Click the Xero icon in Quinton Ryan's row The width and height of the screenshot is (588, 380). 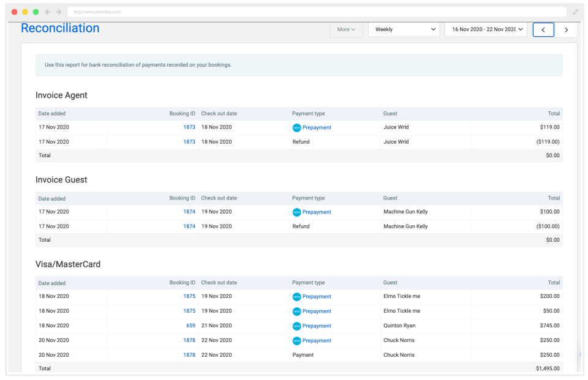point(296,326)
